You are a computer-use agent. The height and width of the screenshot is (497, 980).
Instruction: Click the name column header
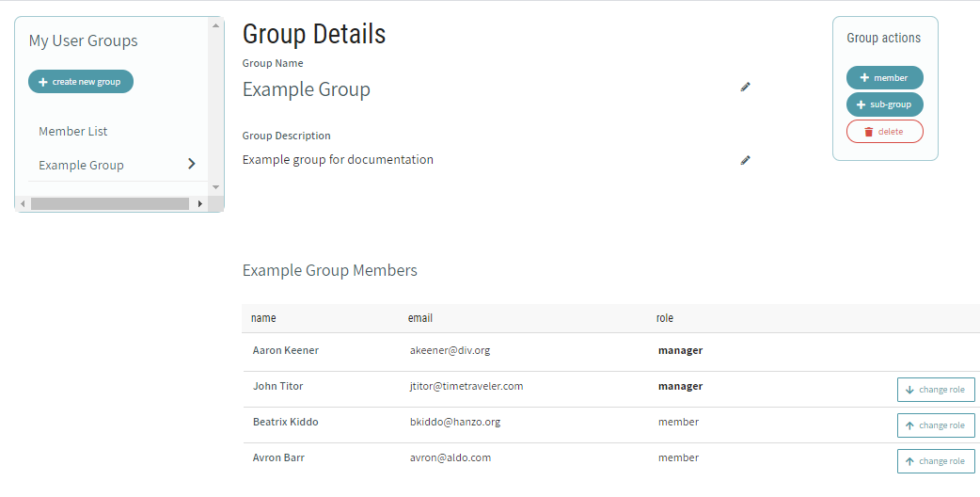pyautogui.click(x=263, y=318)
